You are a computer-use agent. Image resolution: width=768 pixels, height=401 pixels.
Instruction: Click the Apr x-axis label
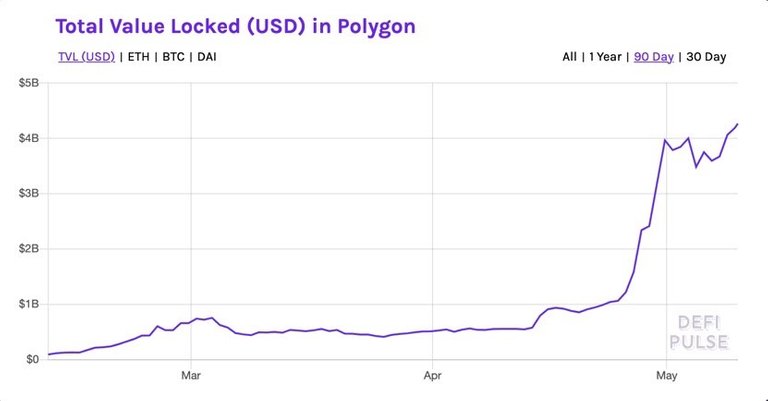(x=432, y=377)
